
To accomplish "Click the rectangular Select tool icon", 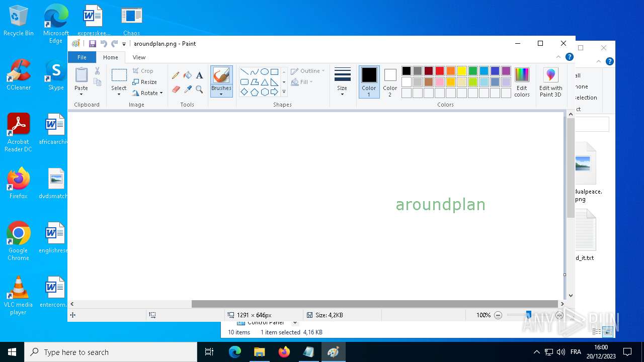I will [119, 75].
